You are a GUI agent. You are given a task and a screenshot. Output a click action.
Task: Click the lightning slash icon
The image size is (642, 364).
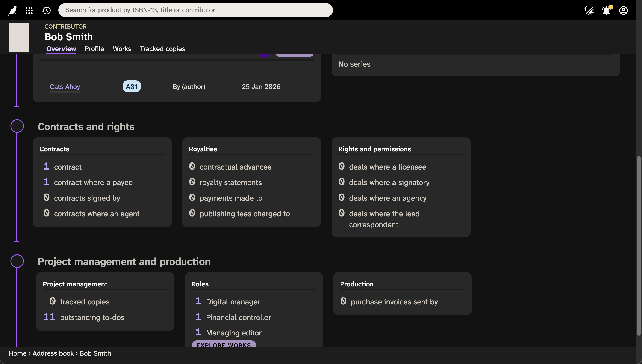(589, 10)
